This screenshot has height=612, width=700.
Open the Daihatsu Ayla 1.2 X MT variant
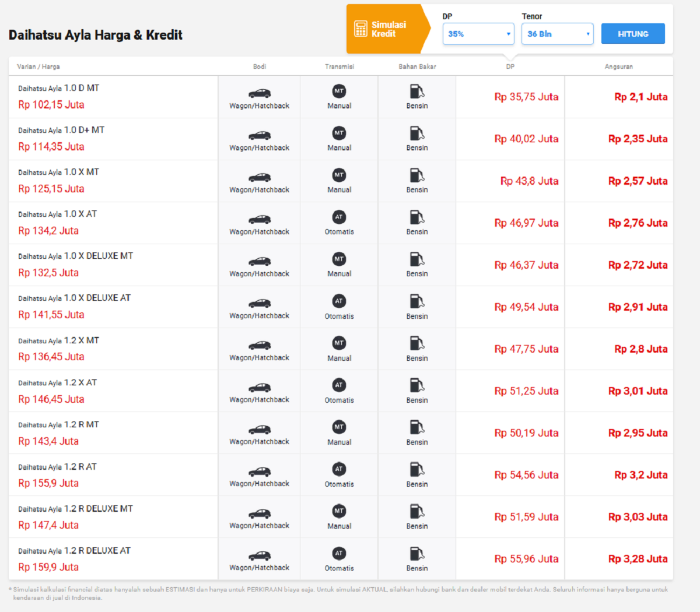click(58, 340)
